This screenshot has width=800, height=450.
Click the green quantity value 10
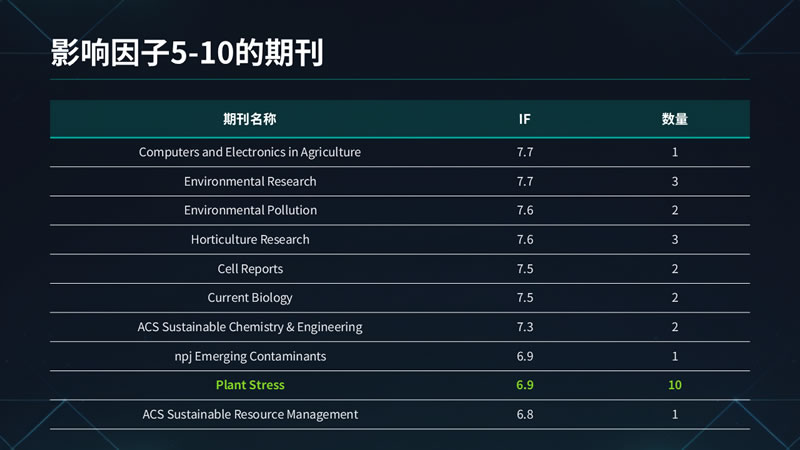pos(675,385)
